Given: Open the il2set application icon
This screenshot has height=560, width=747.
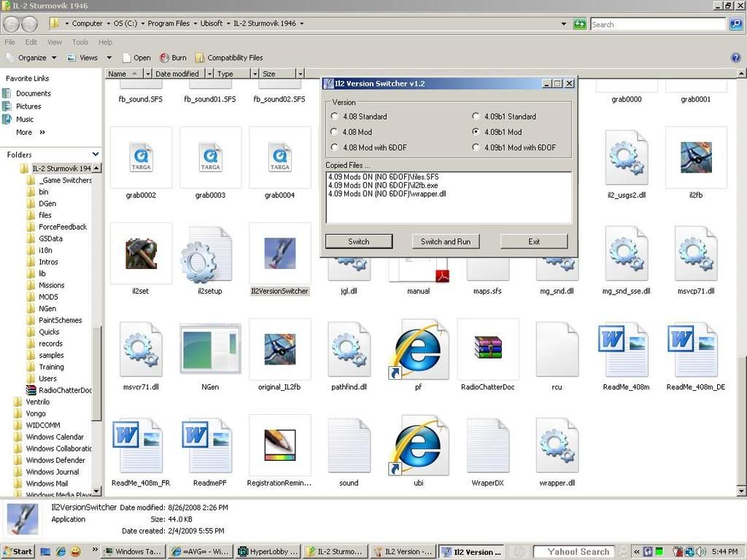Looking at the screenshot, I should pyautogui.click(x=141, y=254).
